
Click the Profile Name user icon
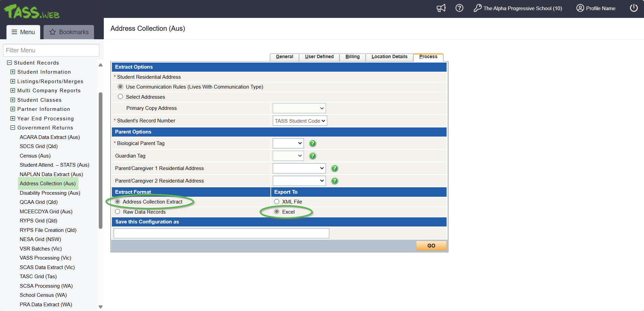580,8
